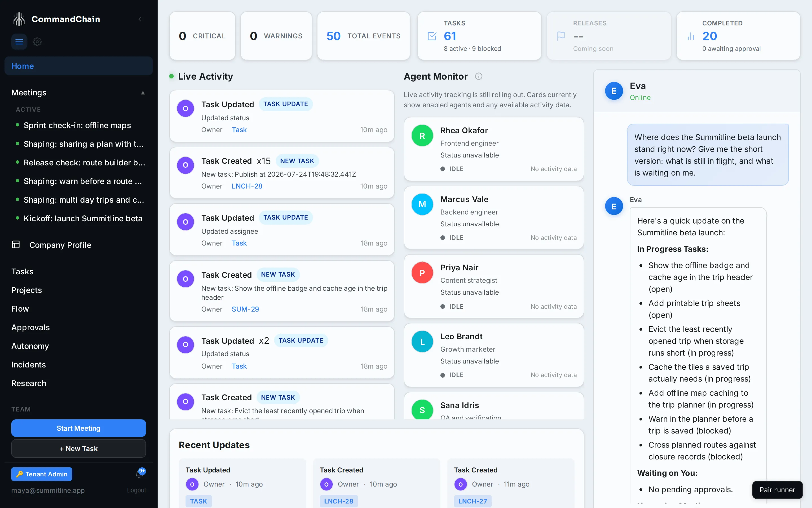Click Priya Nair's red P avatar

(x=422, y=272)
